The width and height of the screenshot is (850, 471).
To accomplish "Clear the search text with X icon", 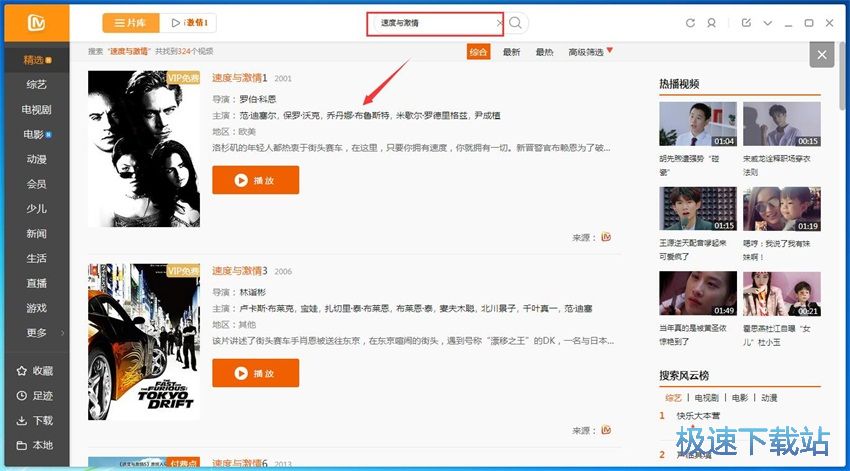I will 499,23.
